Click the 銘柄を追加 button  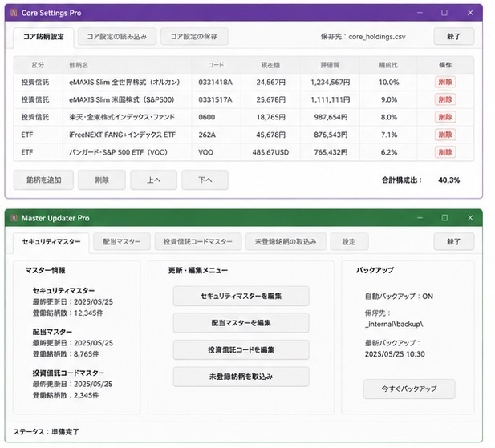(43, 180)
